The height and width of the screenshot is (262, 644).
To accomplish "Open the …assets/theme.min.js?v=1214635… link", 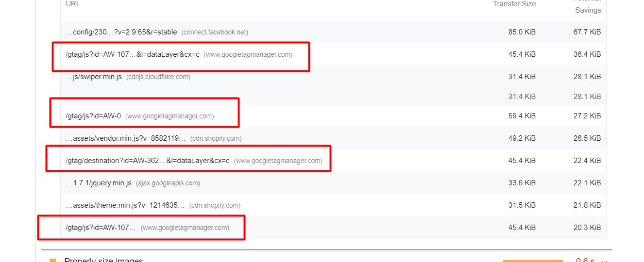I will 125,205.
